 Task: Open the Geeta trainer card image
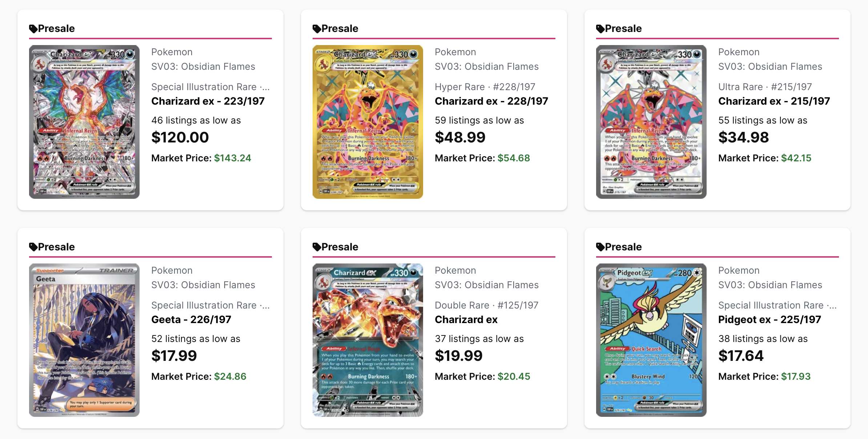[84, 340]
